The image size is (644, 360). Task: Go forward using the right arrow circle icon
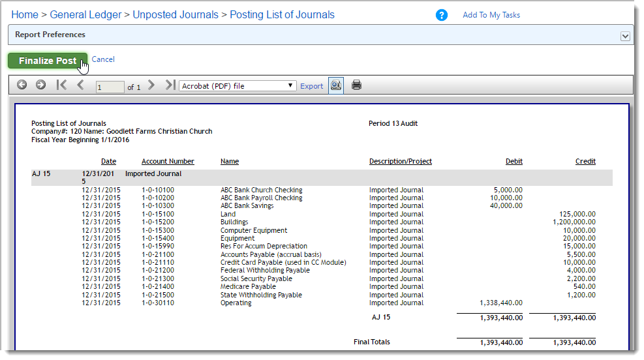(40, 85)
